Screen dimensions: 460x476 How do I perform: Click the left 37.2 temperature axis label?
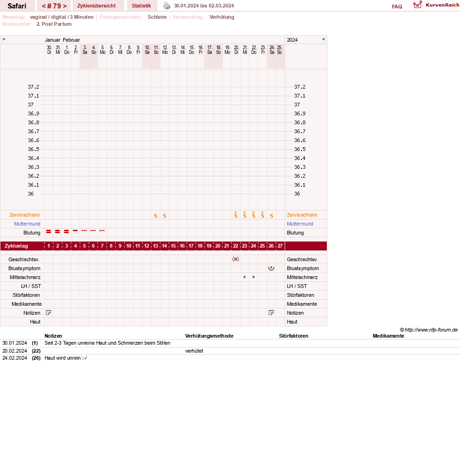[33, 87]
